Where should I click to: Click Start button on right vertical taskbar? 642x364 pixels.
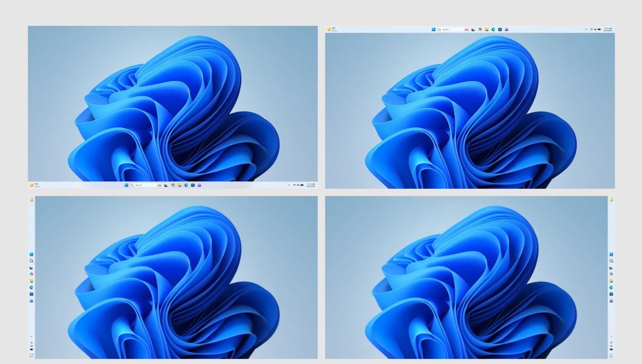[611, 254]
